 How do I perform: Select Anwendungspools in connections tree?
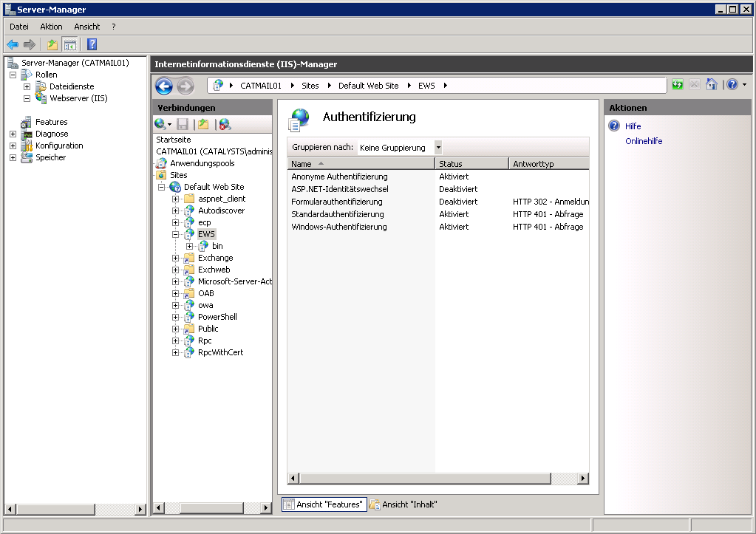(x=202, y=163)
